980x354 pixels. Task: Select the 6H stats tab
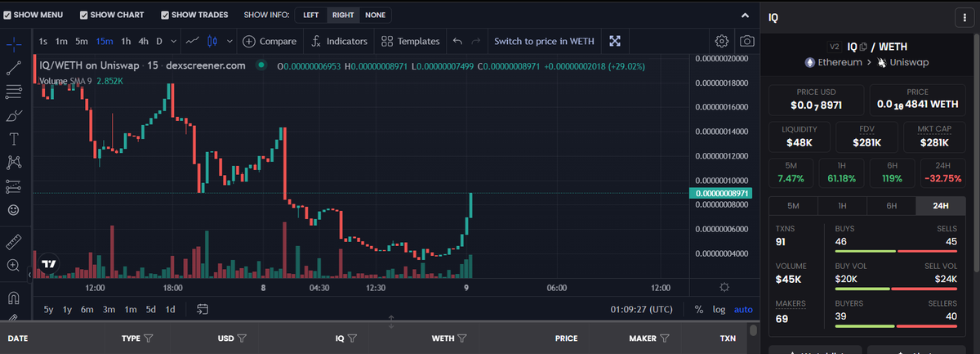[891, 206]
